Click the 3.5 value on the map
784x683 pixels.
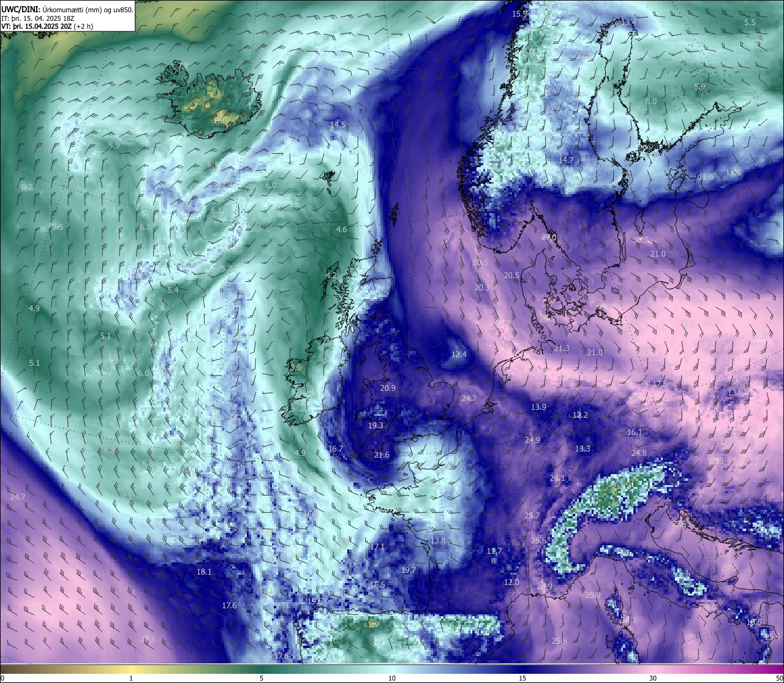click(296, 368)
